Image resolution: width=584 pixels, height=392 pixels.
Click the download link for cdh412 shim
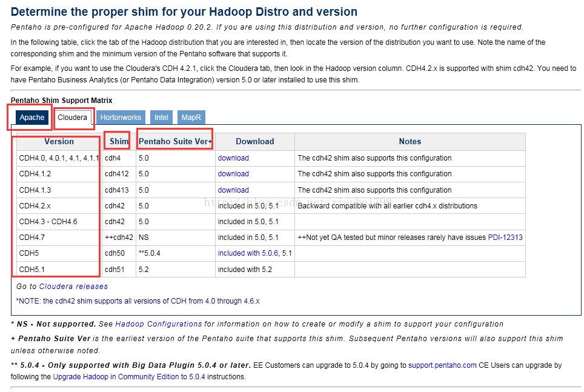(233, 174)
